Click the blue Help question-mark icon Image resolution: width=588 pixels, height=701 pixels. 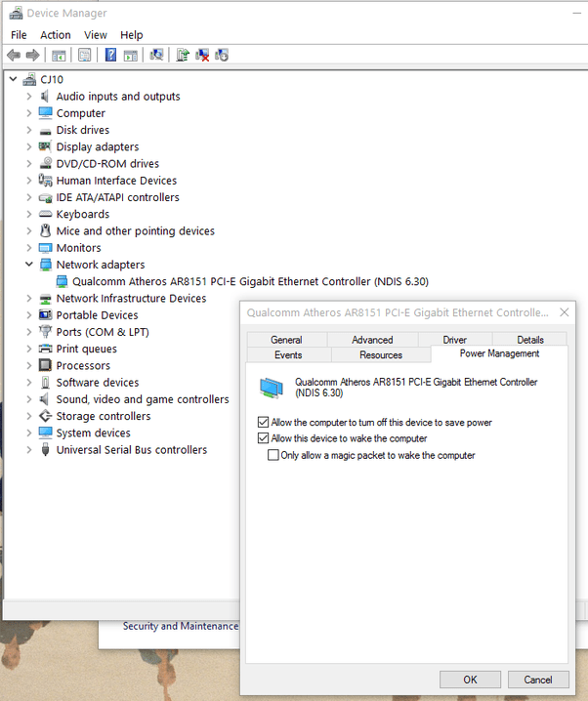(110, 55)
